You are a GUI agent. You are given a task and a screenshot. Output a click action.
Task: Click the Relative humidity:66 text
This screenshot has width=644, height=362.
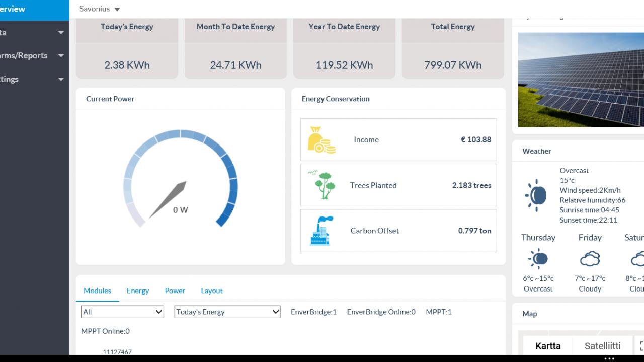(x=593, y=200)
